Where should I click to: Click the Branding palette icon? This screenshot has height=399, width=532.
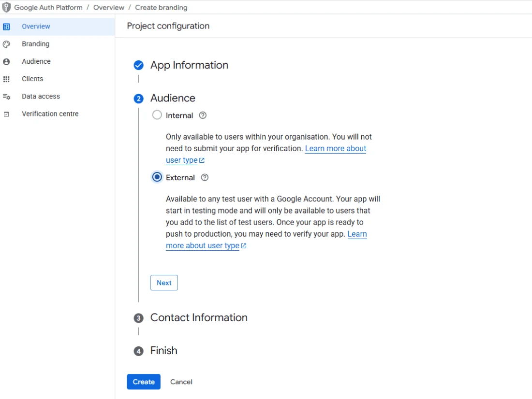(6, 44)
